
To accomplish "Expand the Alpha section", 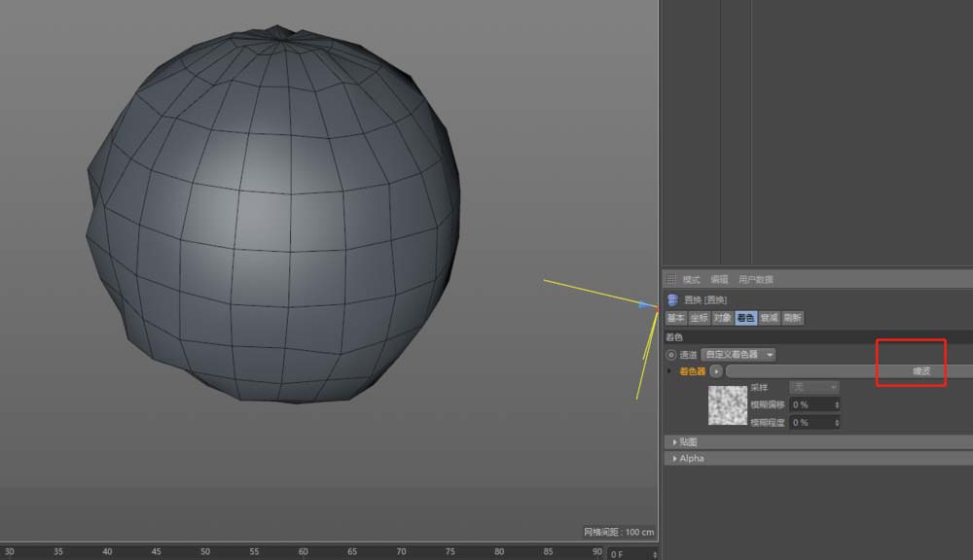I will coord(691,458).
